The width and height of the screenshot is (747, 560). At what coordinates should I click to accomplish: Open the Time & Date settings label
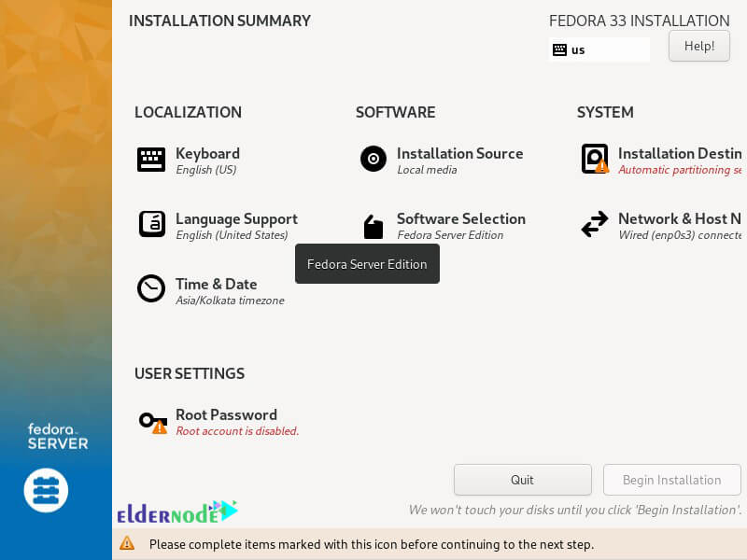pyautogui.click(x=217, y=285)
